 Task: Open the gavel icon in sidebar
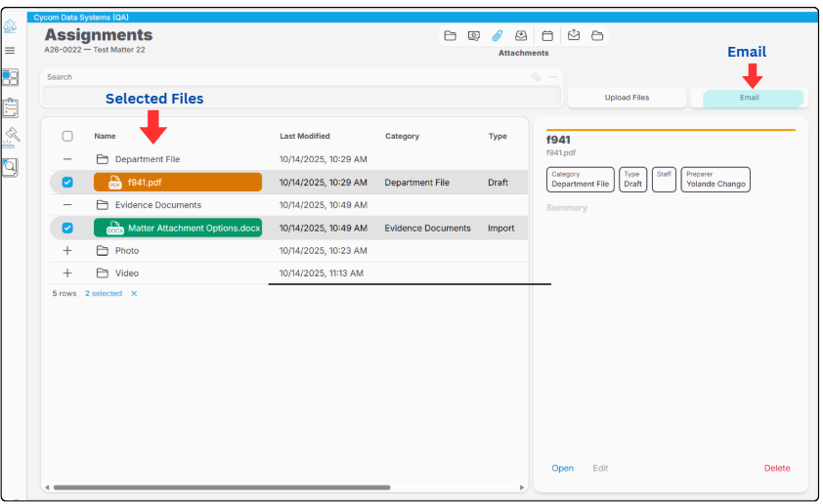tap(12, 137)
